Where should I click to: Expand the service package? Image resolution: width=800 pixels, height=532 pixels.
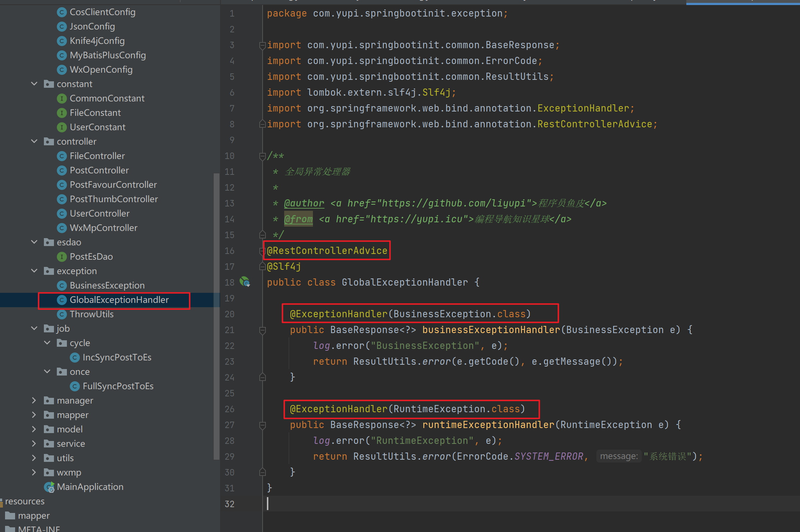(x=34, y=444)
